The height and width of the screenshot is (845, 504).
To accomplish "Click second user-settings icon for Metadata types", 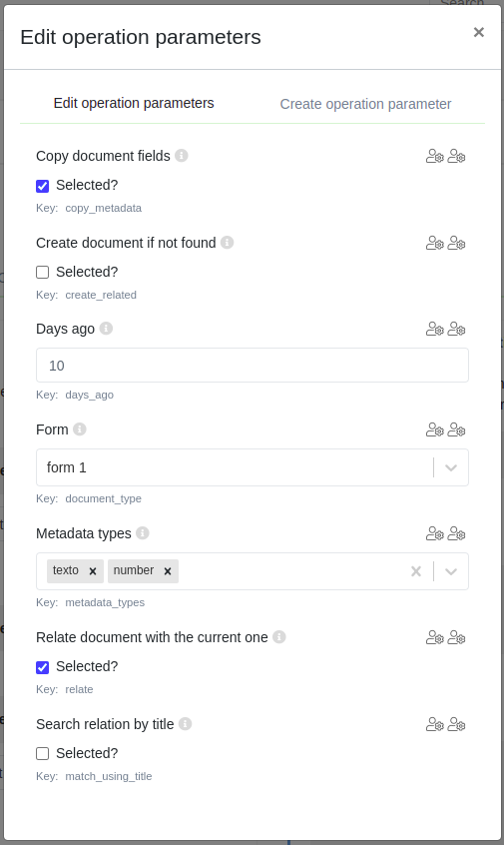I will 457,533.
